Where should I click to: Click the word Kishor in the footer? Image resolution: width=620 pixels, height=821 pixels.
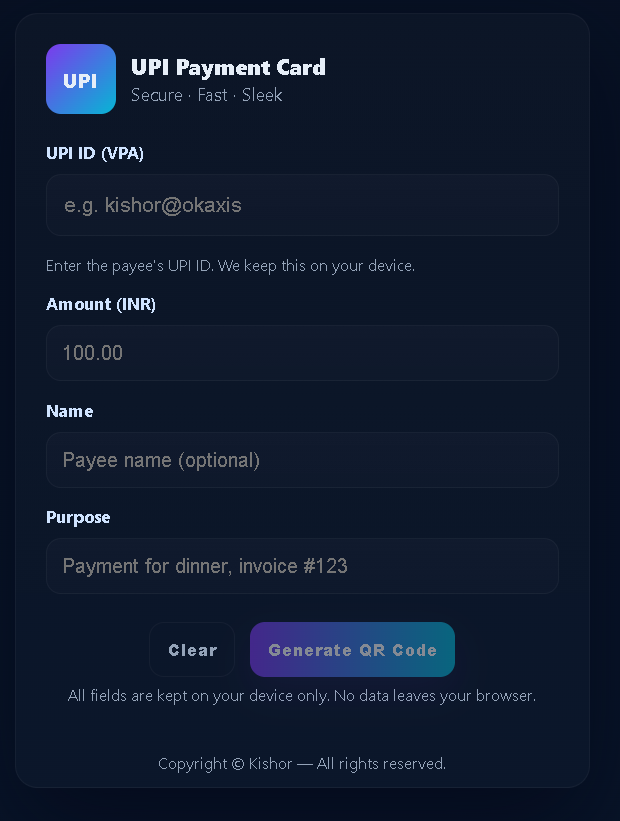click(270, 764)
